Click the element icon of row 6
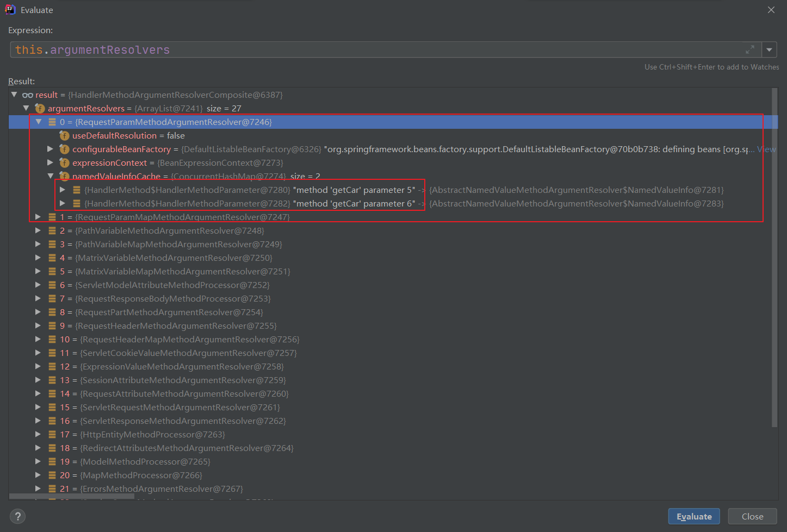787x532 pixels. (x=52, y=285)
